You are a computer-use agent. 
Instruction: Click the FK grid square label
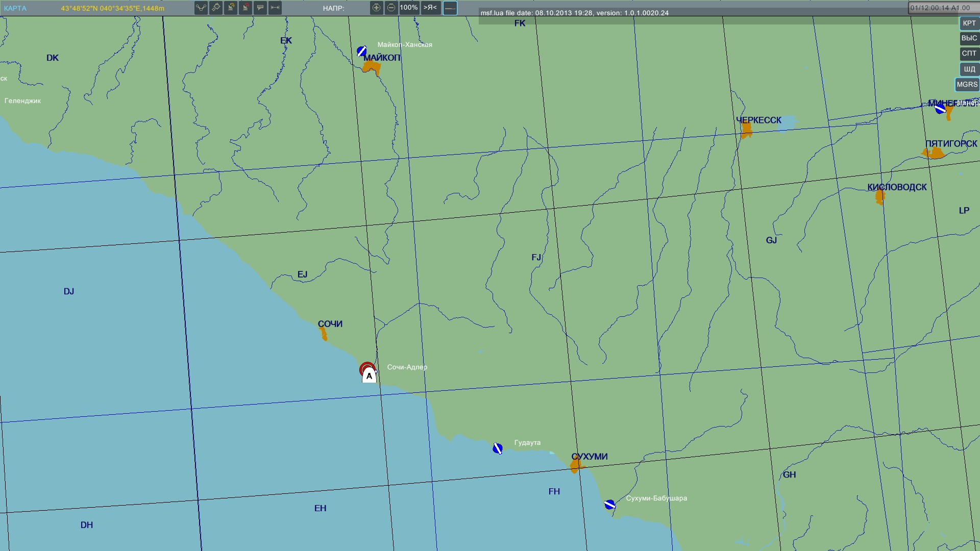tap(520, 23)
